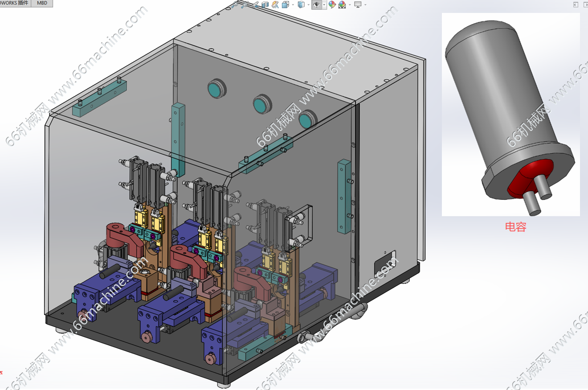Open the SOLIDWORKS 插件 tab

click(x=16, y=3)
